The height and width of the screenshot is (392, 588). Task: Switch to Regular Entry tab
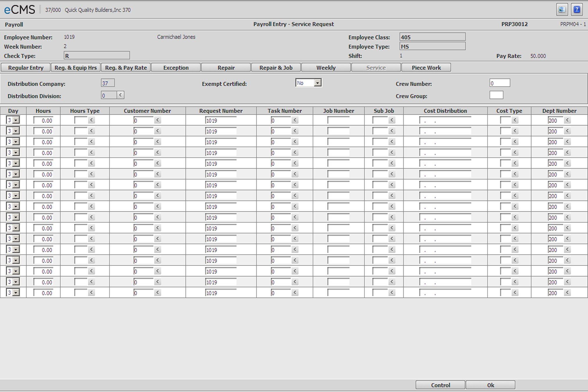26,68
